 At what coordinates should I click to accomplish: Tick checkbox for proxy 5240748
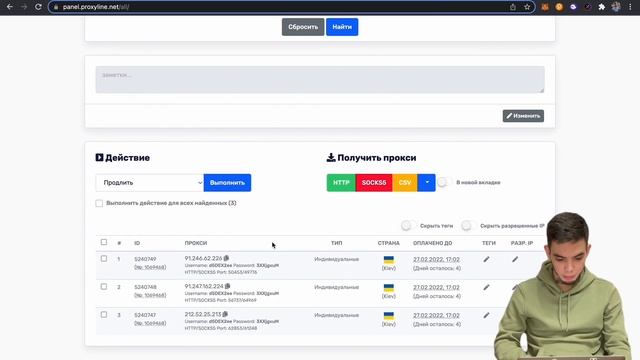[104, 287]
